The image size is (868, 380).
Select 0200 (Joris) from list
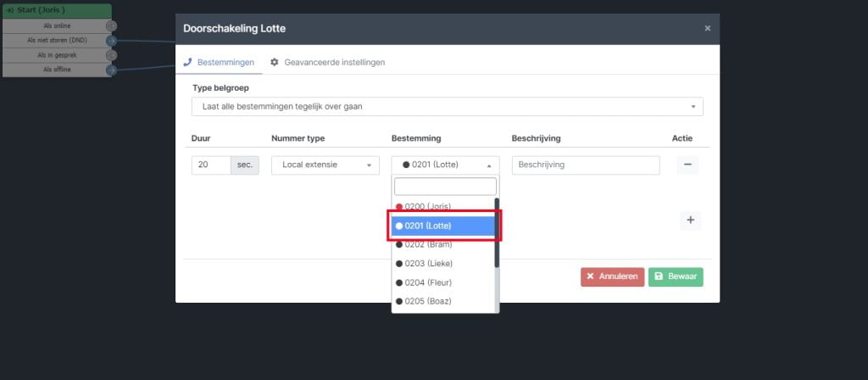pos(442,206)
